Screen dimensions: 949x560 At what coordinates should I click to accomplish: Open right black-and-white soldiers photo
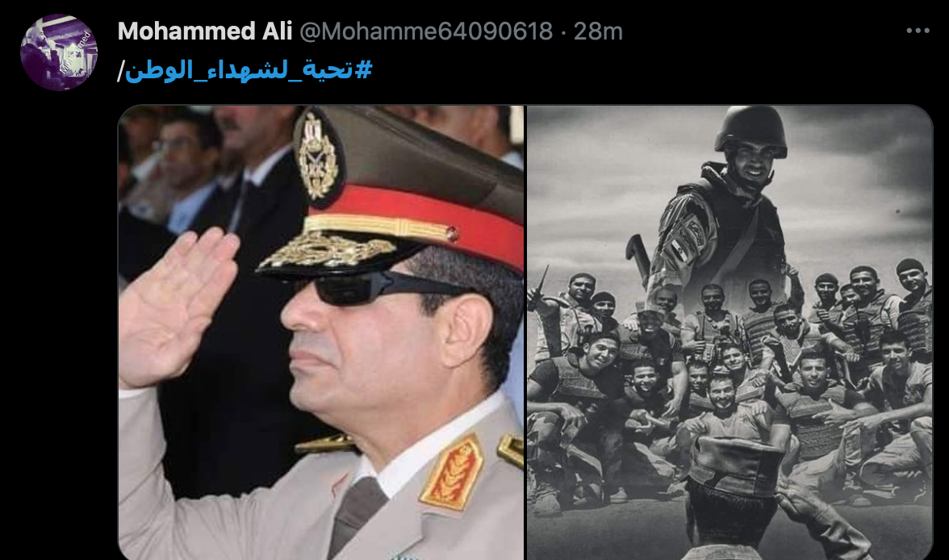[x=730, y=332]
